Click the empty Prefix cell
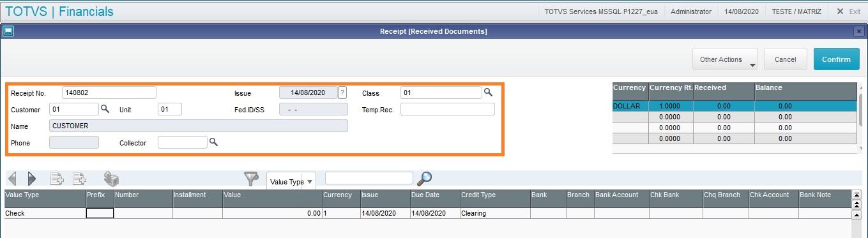868x238 pixels. pyautogui.click(x=100, y=213)
